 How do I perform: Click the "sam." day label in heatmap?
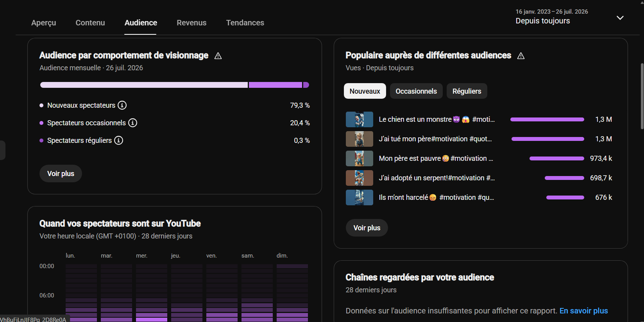tap(248, 256)
